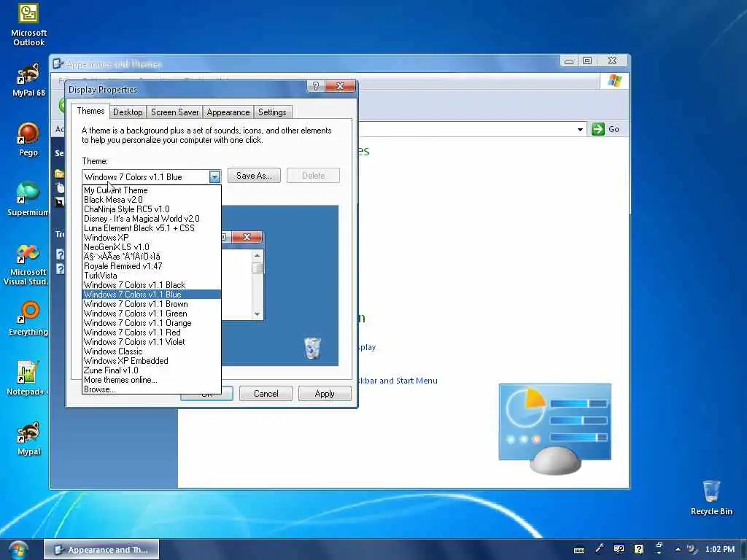Click the help question-mark tray icon
Screen dimensions: 747x560
[639, 549]
